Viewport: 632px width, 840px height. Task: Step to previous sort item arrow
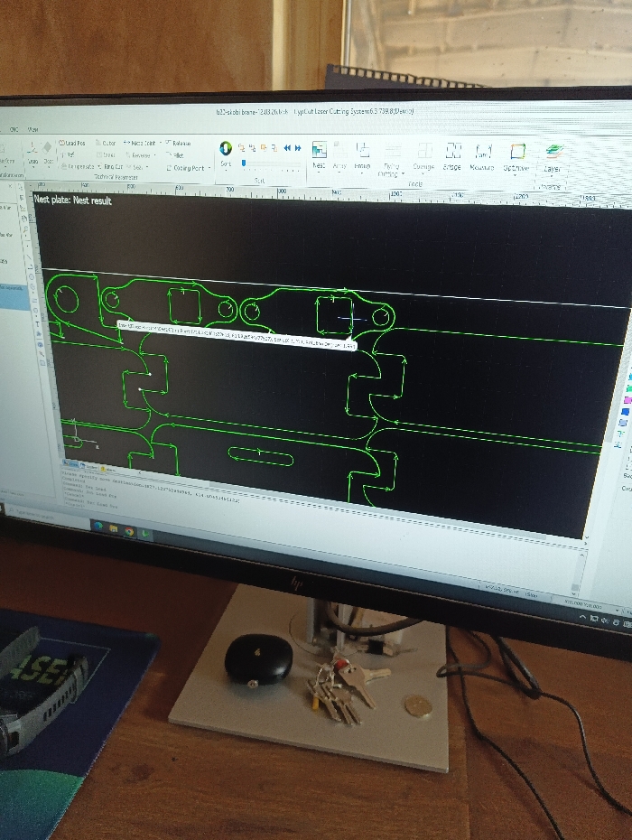(x=288, y=147)
